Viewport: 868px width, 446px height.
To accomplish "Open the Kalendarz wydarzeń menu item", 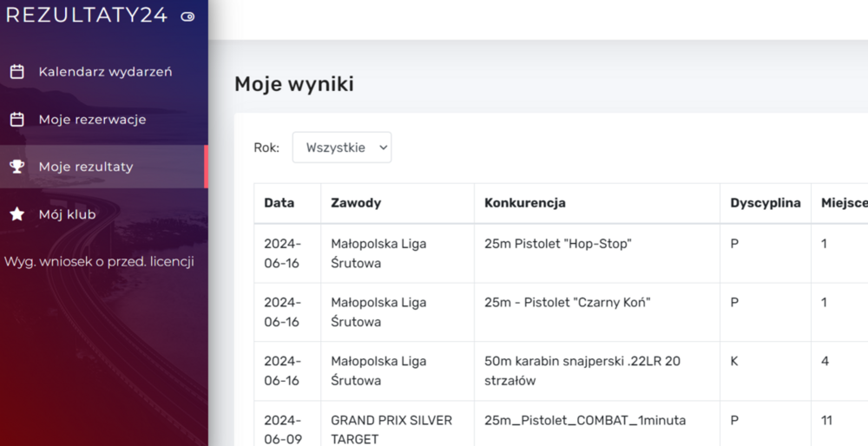I will click(105, 72).
